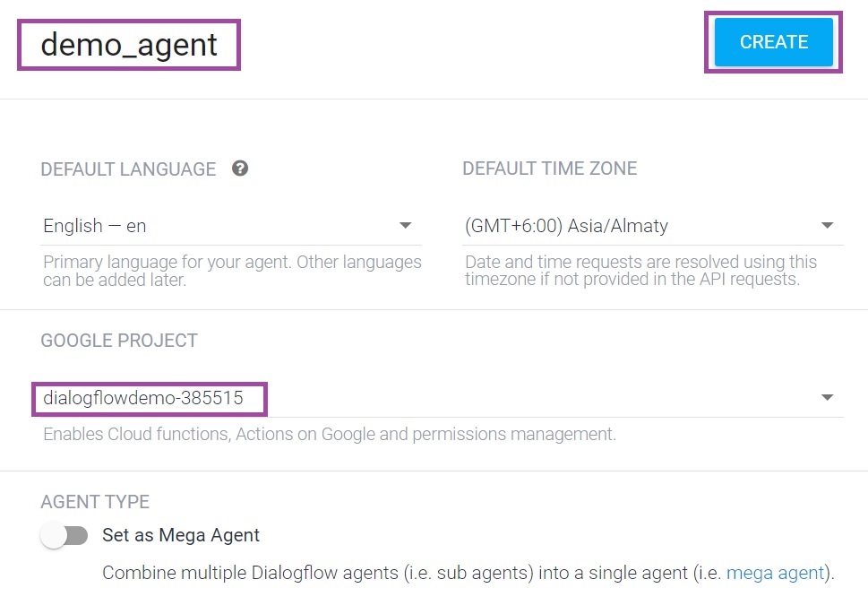The width and height of the screenshot is (868, 614).
Task: Click the help icon beside Default Language
Action: (239, 168)
